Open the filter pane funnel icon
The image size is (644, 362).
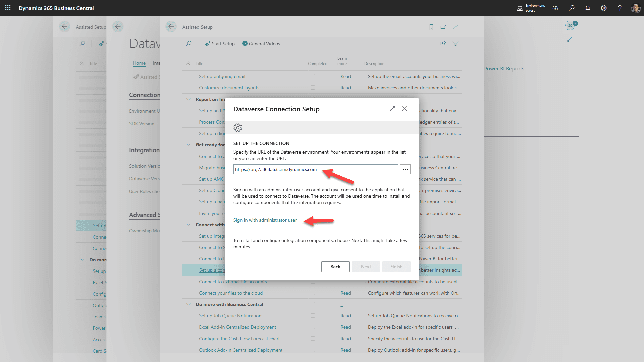(455, 43)
